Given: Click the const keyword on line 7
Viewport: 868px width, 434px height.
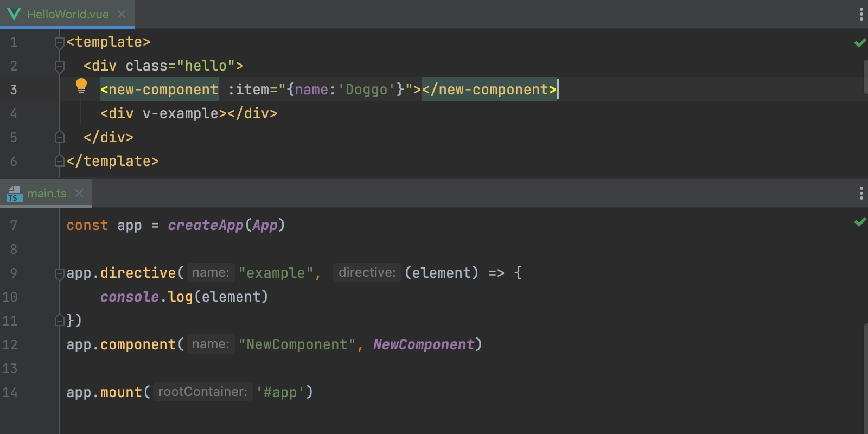Looking at the screenshot, I should click(87, 225).
